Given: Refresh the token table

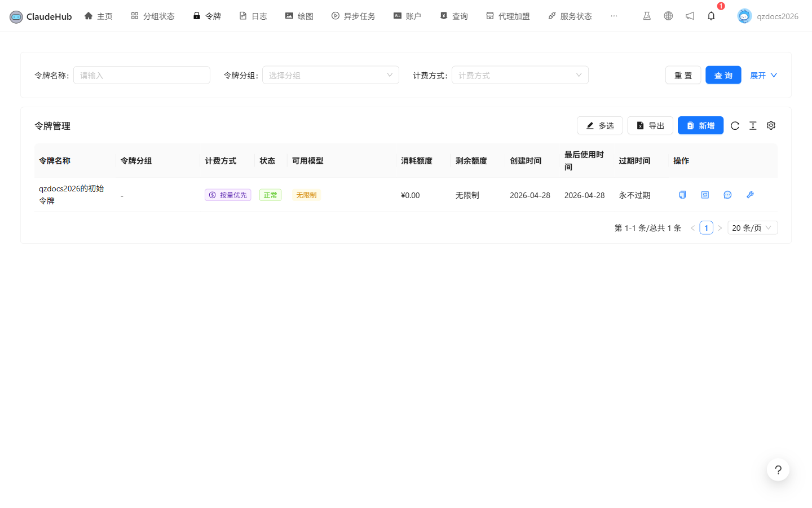Looking at the screenshot, I should (x=735, y=126).
